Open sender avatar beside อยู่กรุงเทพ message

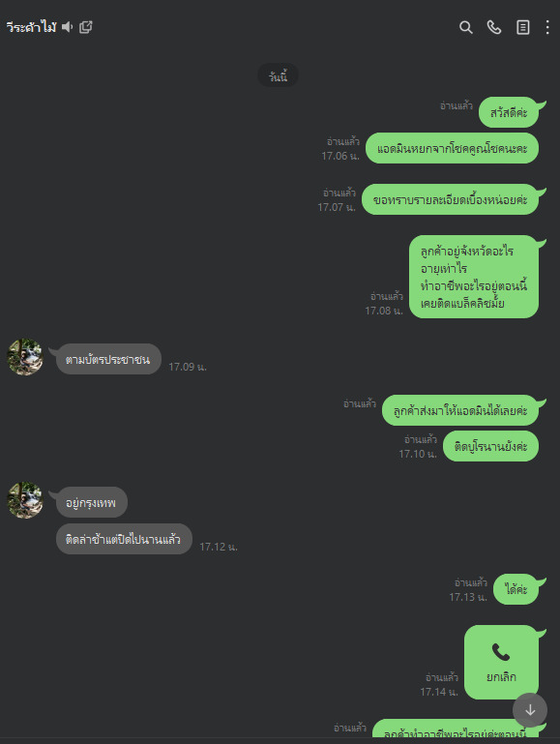[25, 500]
